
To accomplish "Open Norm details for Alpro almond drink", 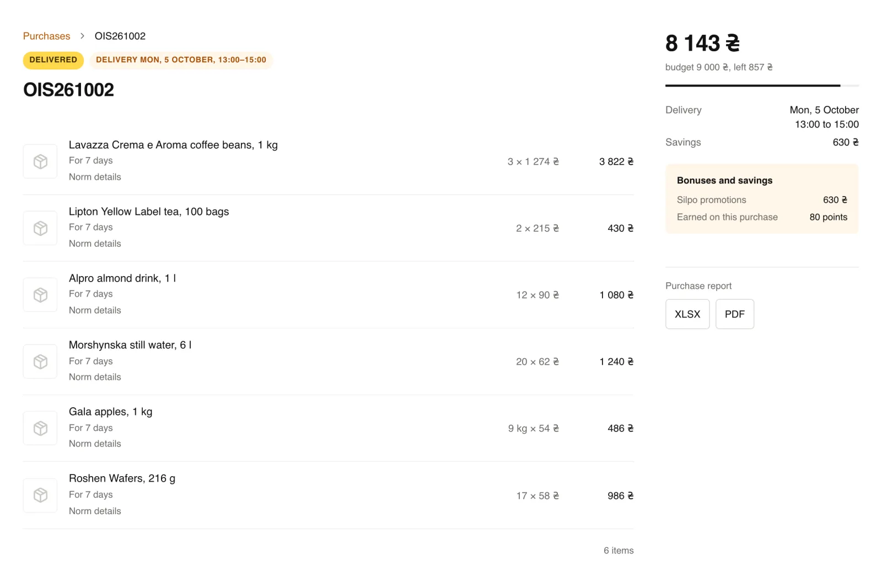I will click(95, 310).
